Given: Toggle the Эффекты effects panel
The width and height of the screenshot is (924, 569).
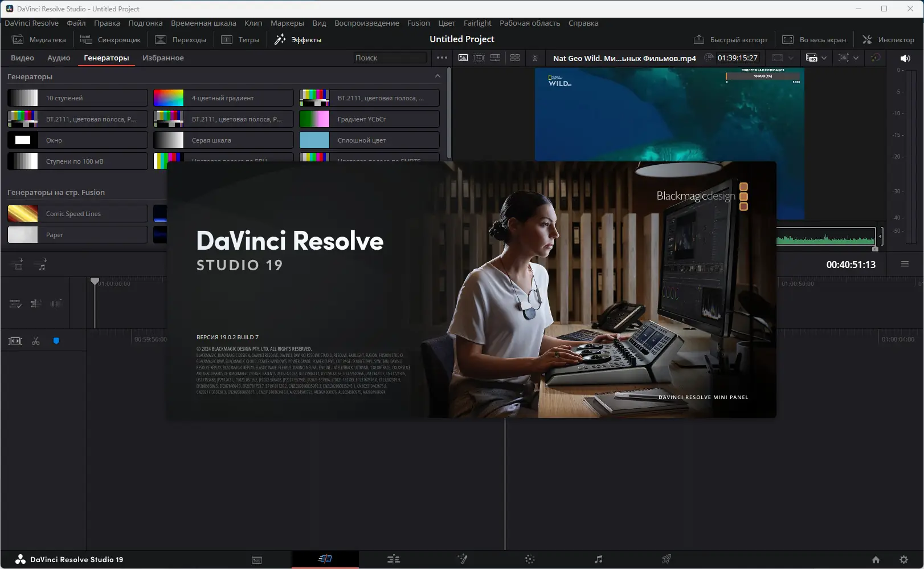Looking at the screenshot, I should (x=298, y=39).
